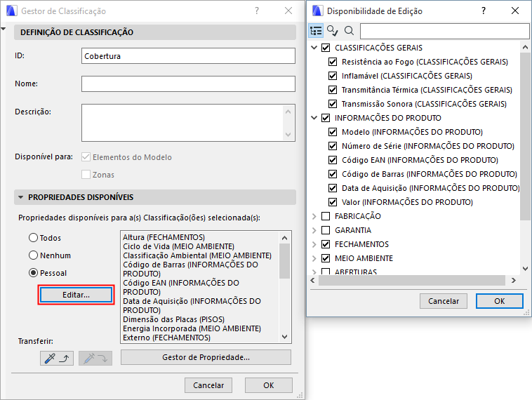
Task: Confirm with OK in Disponibilidade de Edição
Action: click(500, 301)
